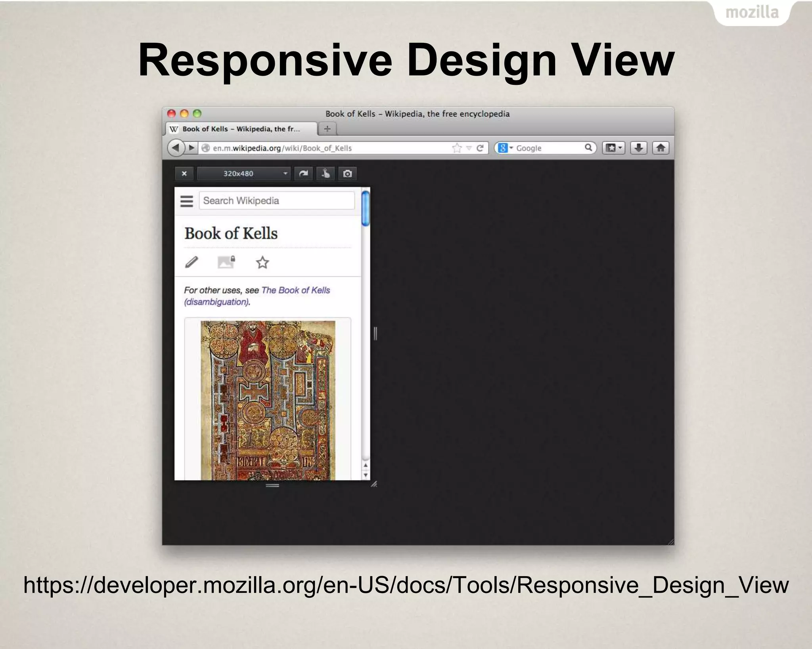Viewport: 812px width, 649px height.
Task: Toggle touch event simulation hand icon
Action: [326, 174]
